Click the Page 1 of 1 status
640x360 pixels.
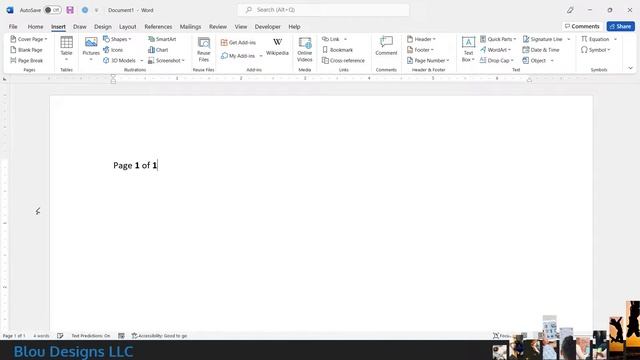14,336
